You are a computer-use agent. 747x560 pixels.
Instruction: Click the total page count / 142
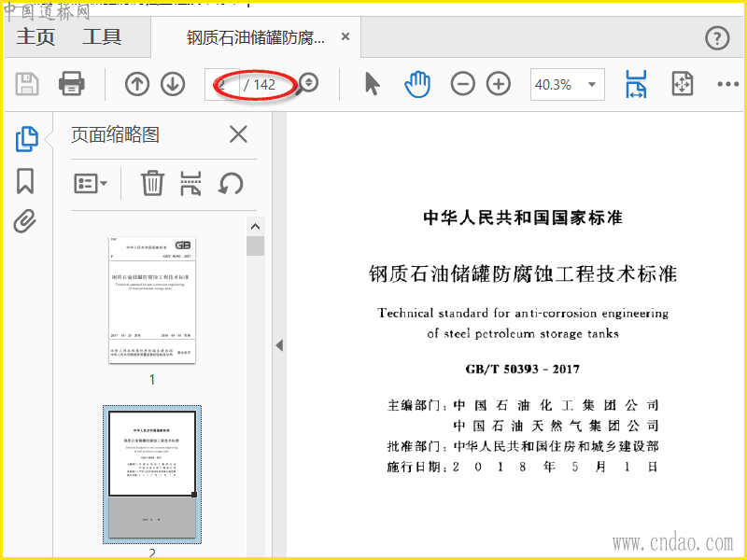[260, 85]
